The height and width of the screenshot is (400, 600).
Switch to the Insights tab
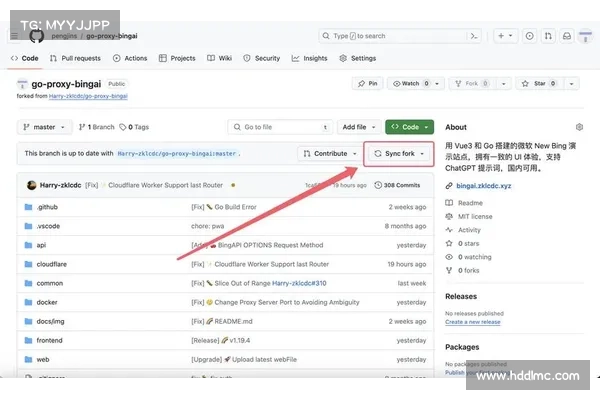coord(310,58)
